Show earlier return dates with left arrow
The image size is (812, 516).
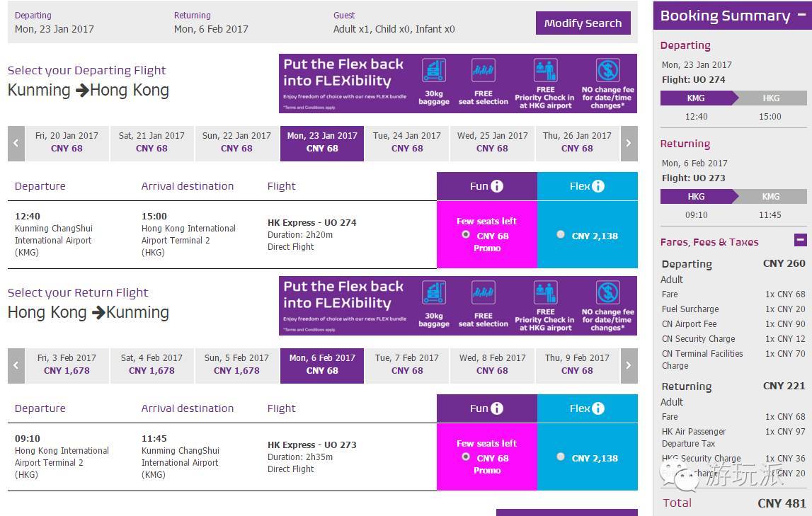(x=16, y=365)
